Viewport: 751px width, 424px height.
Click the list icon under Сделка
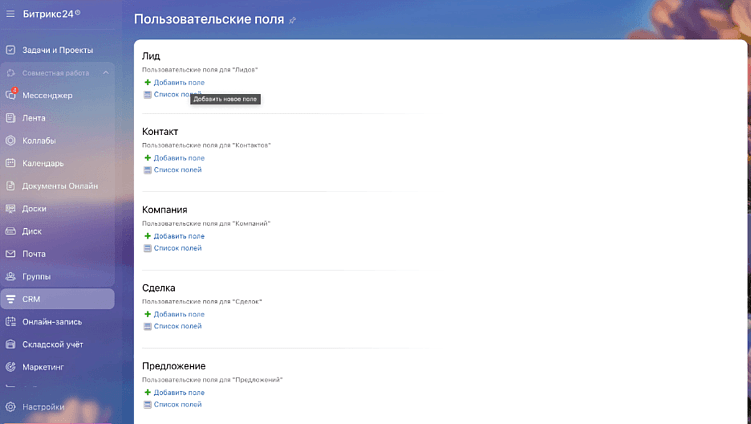tap(148, 326)
